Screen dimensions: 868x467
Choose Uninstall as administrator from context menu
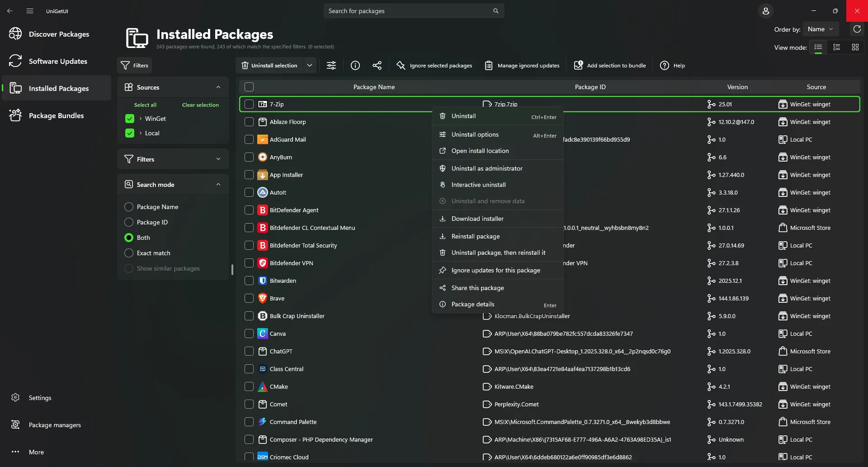click(x=487, y=168)
